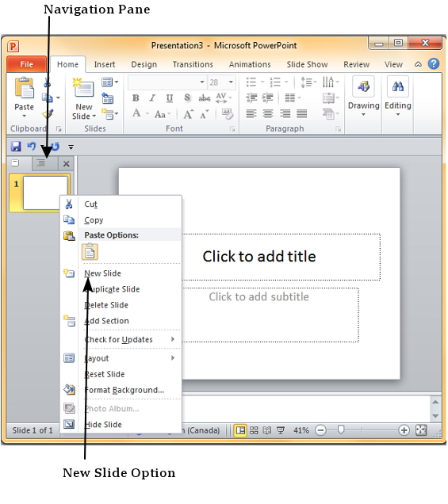The image size is (448, 504).
Task: Switch to Slide Sorter view icon
Action: click(254, 430)
